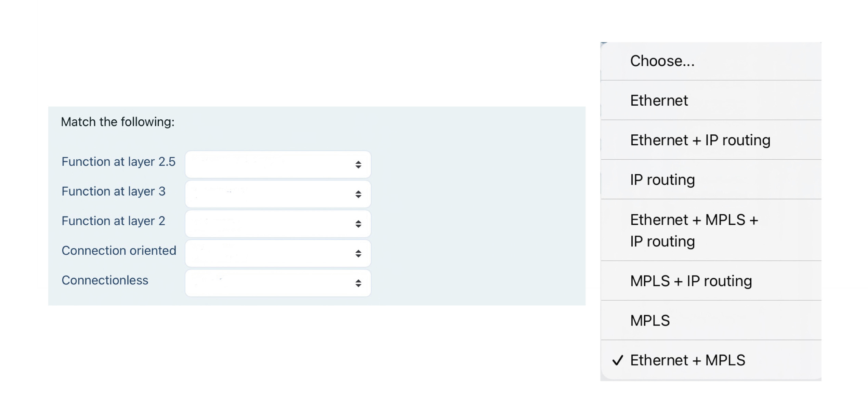Click the up-down arrows on layer 2 select
868x412 pixels.
click(x=359, y=223)
